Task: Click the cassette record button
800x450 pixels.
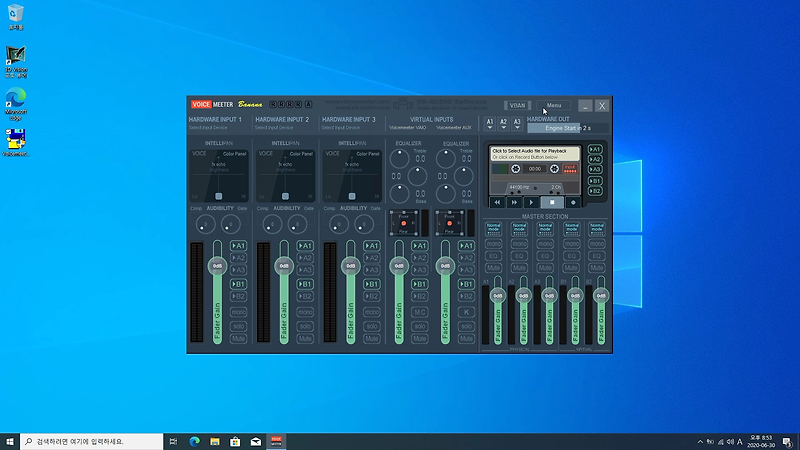Action: (x=573, y=203)
